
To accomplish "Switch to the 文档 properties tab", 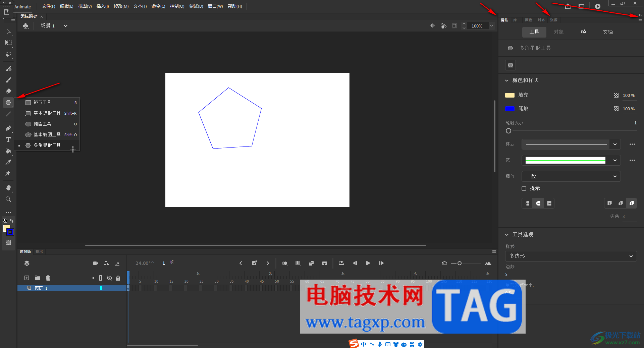I will [x=608, y=32].
